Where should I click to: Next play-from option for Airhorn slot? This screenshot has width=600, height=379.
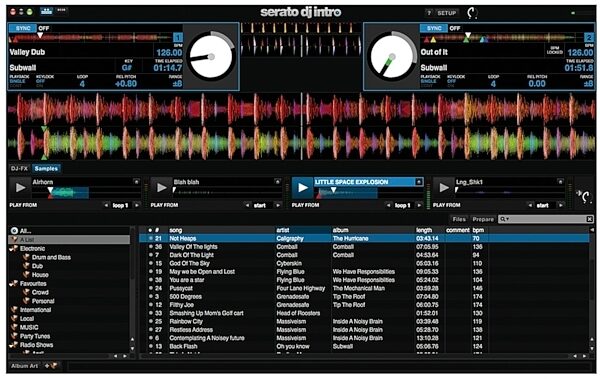pos(136,205)
